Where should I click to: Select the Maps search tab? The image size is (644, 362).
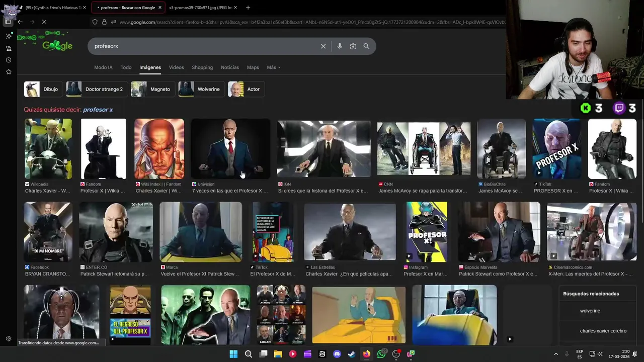253,67
